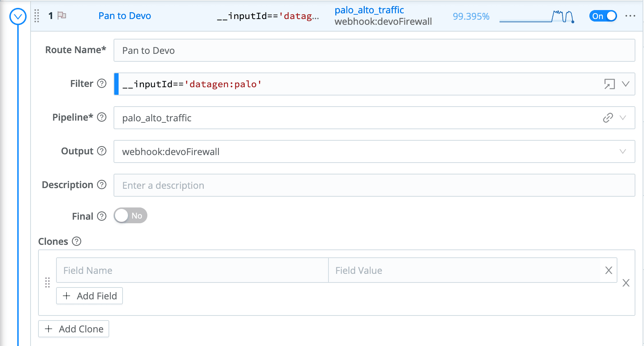Click the Add Clone button
The height and width of the screenshot is (346, 644).
(x=74, y=329)
